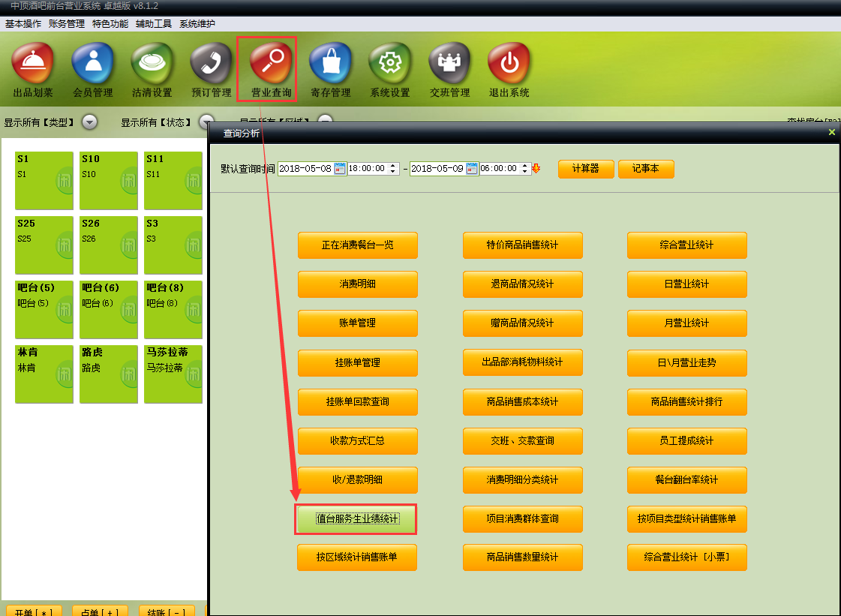Viewport: 841px width, 616px height.
Task: Open calendar picker for start date 2018-05-08
Action: pyautogui.click(x=340, y=169)
